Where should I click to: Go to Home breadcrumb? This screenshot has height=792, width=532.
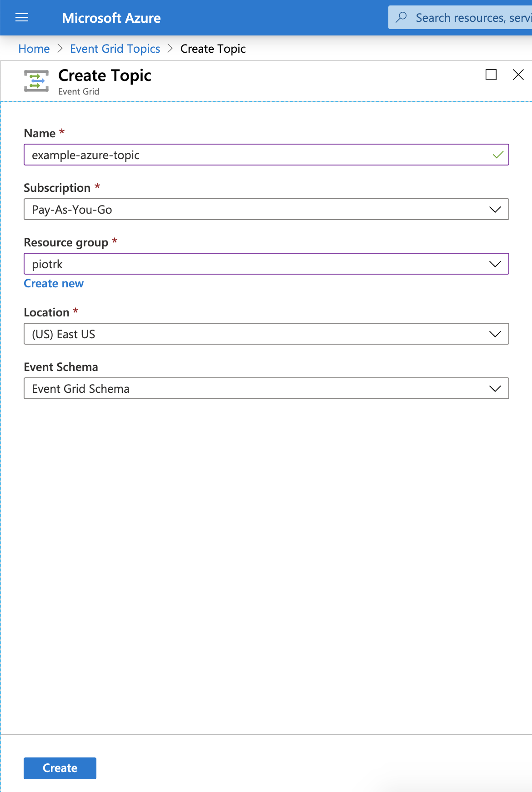(34, 49)
